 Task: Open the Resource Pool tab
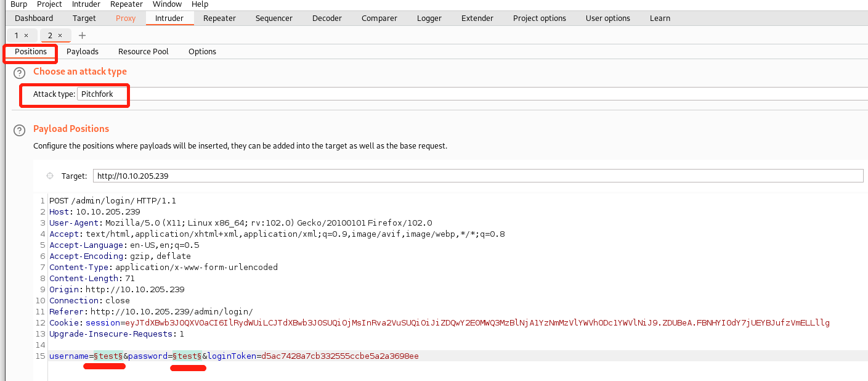[x=143, y=52]
